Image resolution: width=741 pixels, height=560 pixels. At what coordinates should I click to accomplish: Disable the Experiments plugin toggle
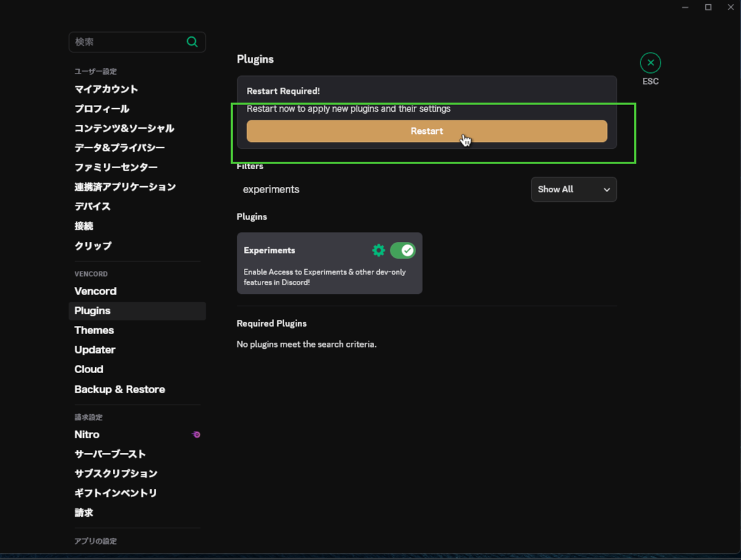[x=403, y=250]
